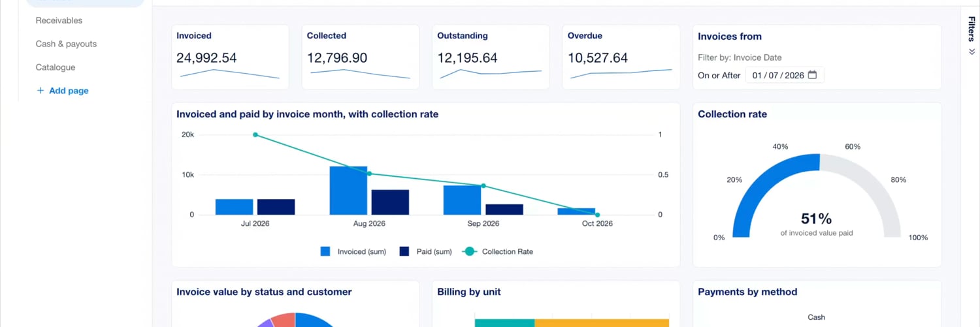Toggle the Collection Rate legend entry
This screenshot has width=980, height=327.
click(x=497, y=251)
